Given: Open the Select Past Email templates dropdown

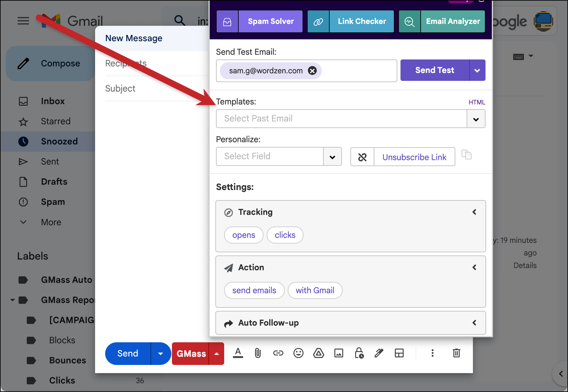Looking at the screenshot, I should (476, 119).
